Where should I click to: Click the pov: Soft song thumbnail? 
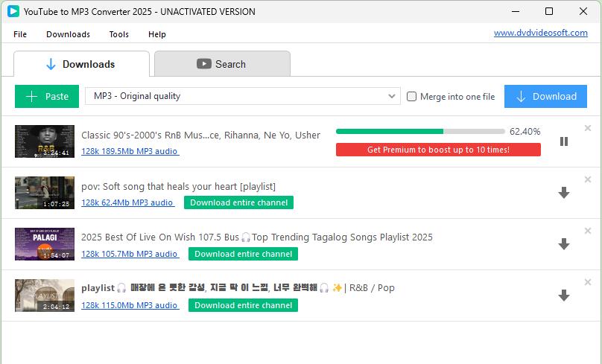[45, 193]
